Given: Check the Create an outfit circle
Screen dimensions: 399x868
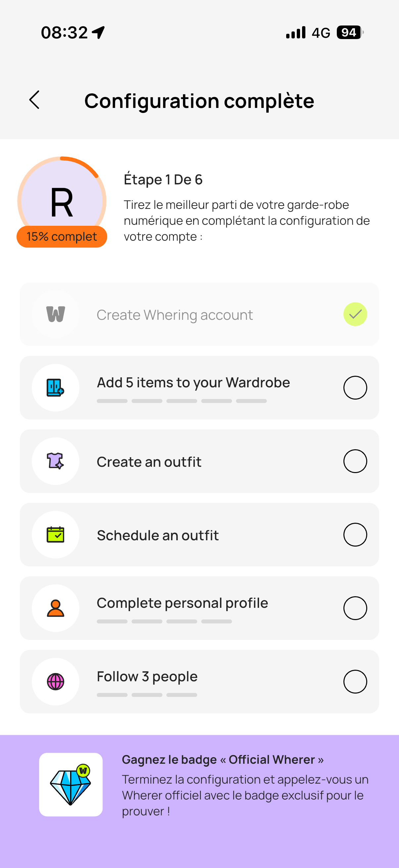Looking at the screenshot, I should [x=355, y=461].
